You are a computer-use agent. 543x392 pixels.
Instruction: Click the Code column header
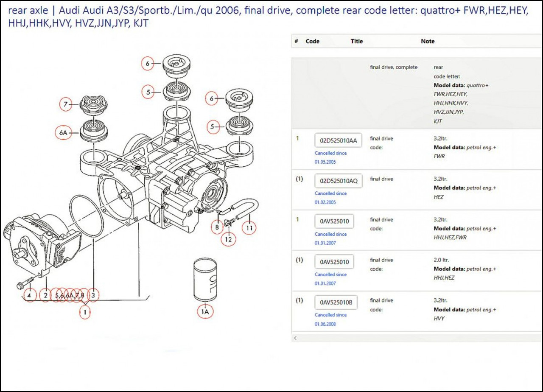pos(312,41)
